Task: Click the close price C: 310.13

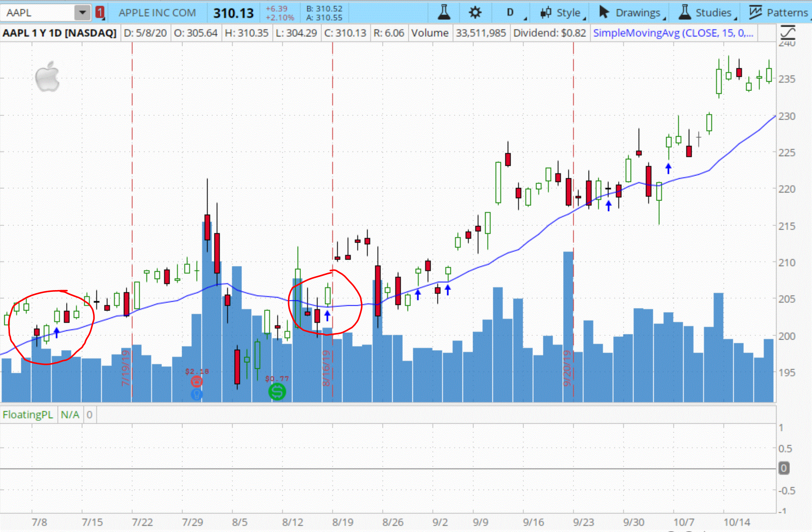Action: tap(345, 33)
